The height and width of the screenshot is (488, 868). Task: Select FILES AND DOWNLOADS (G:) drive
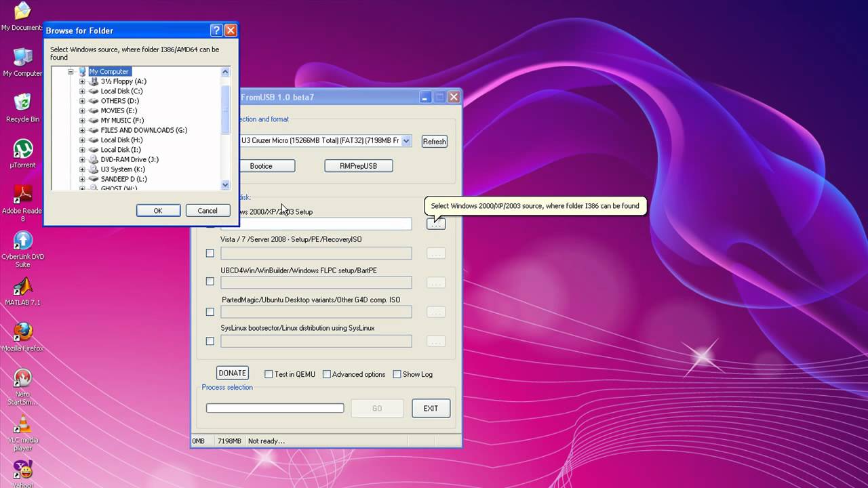point(144,130)
